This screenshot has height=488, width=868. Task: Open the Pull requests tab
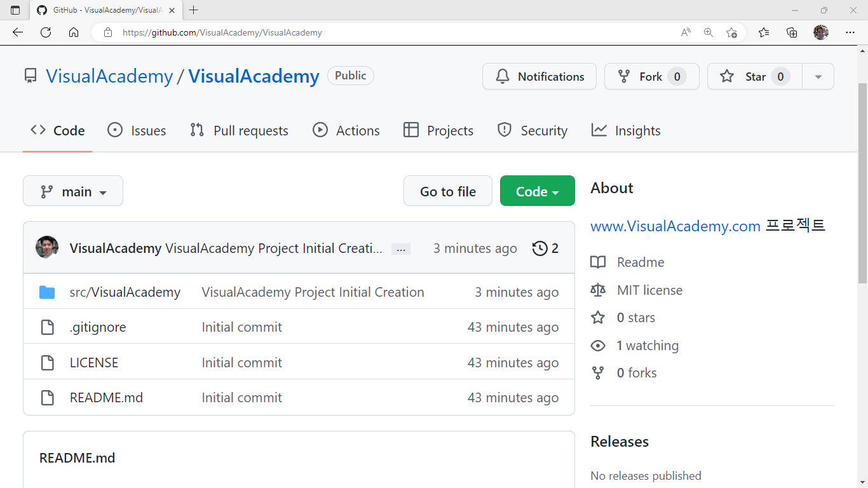[x=239, y=130]
